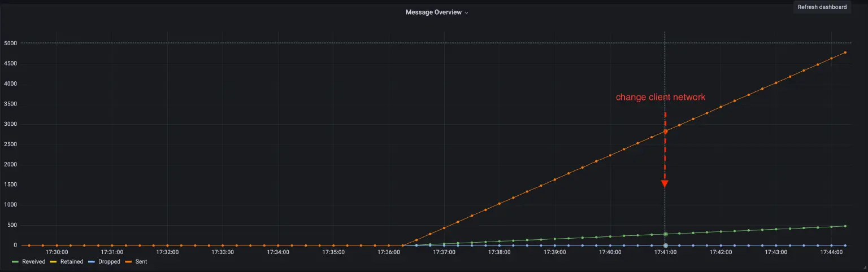The height and width of the screenshot is (272, 868).
Task: Click the yellow Retained legend color swatch
Action: coord(54,262)
